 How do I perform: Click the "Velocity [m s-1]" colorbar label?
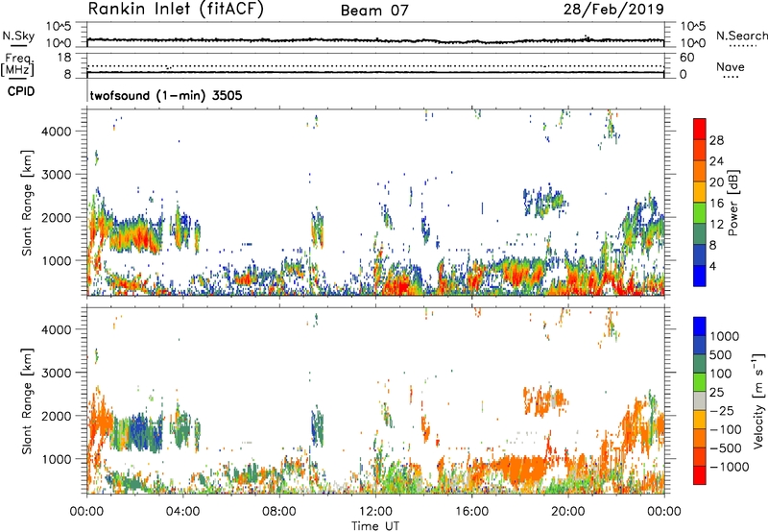[758, 400]
